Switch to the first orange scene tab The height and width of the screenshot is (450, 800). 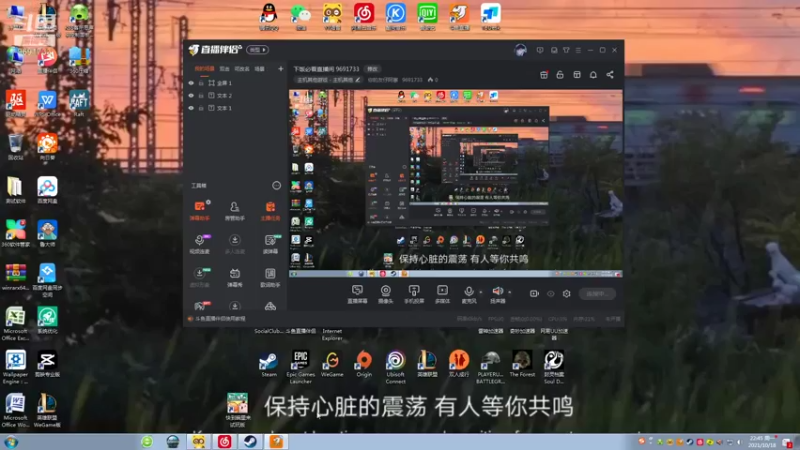204,69
